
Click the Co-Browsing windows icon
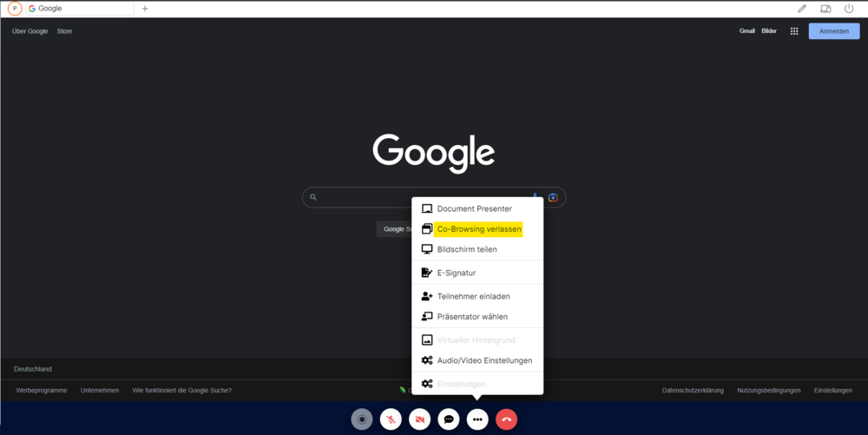(x=427, y=229)
